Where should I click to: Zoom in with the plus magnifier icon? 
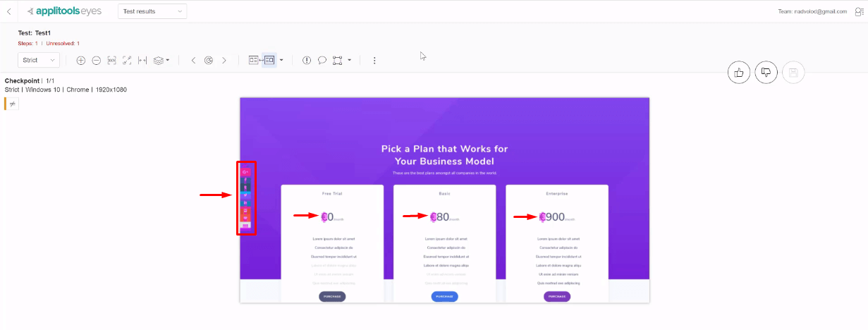tap(81, 61)
